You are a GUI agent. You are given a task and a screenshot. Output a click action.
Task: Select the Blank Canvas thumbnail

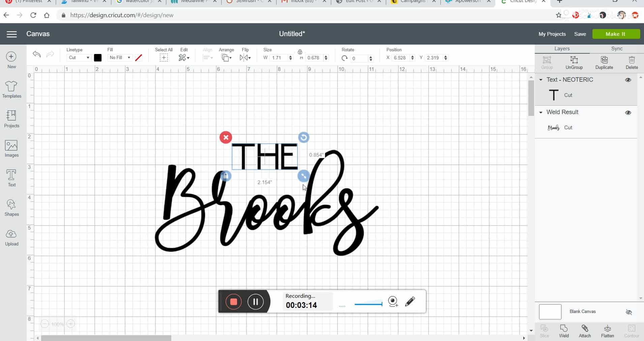[x=550, y=312]
